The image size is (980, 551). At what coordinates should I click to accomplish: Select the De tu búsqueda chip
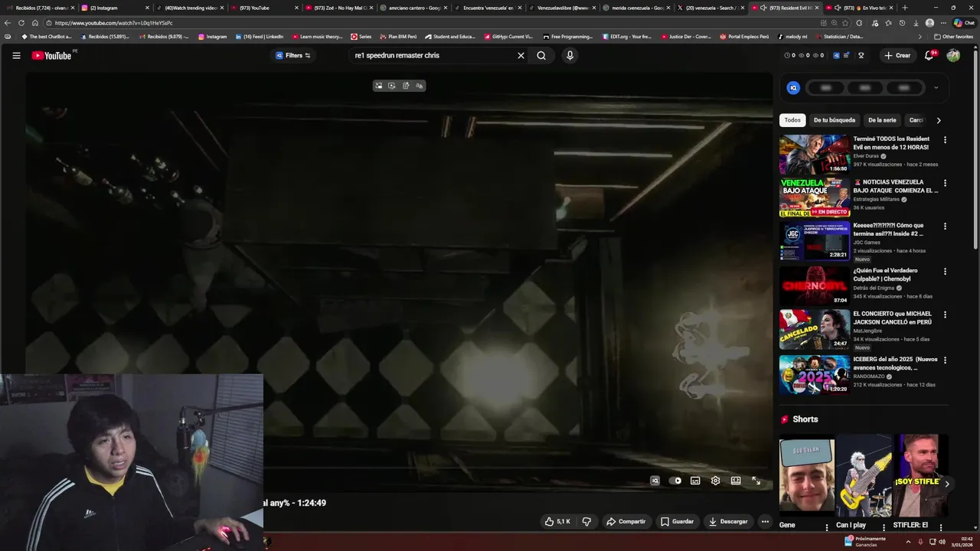[835, 120]
